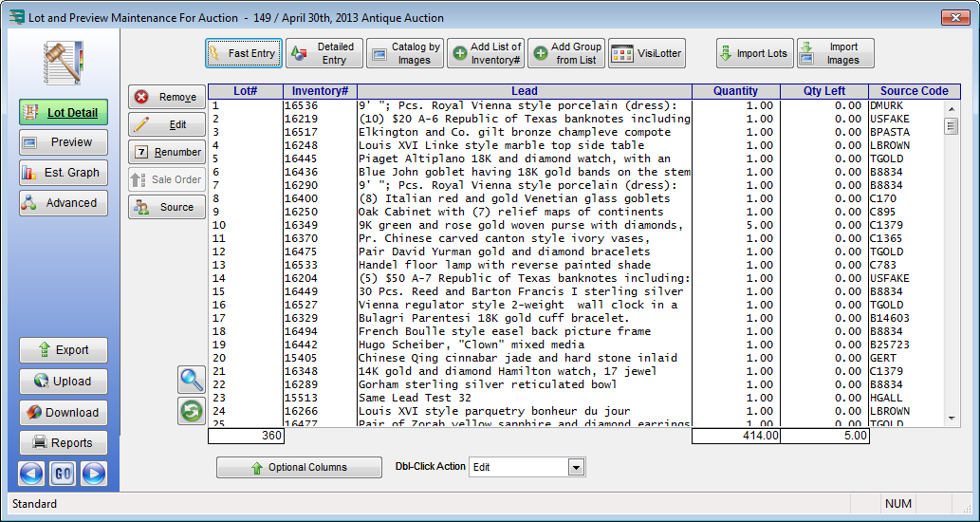Image resolution: width=980 pixels, height=522 pixels.
Task: Open Catalog by Images
Action: (404, 53)
